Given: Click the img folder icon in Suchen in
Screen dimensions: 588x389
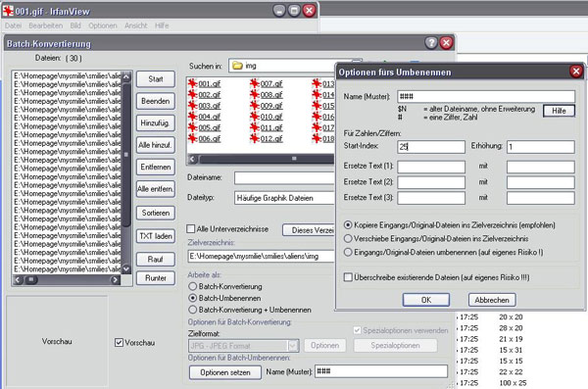Looking at the screenshot, I should tap(237, 66).
